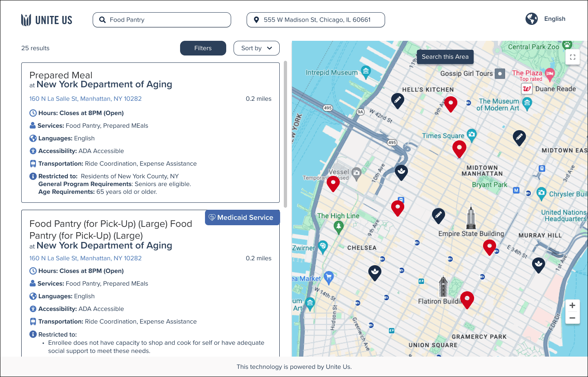Image resolution: width=588 pixels, height=377 pixels.
Task: Click the Chelsea Market shopping cart marker
Action: coord(329,278)
